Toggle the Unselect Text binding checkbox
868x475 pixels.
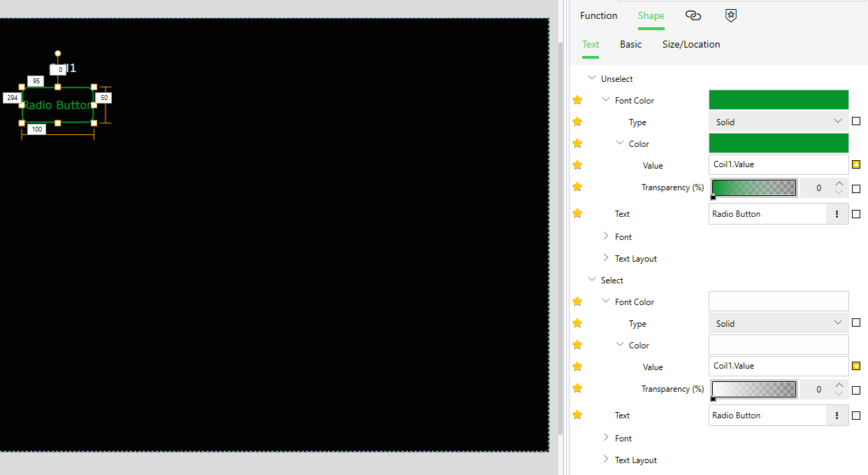click(856, 214)
